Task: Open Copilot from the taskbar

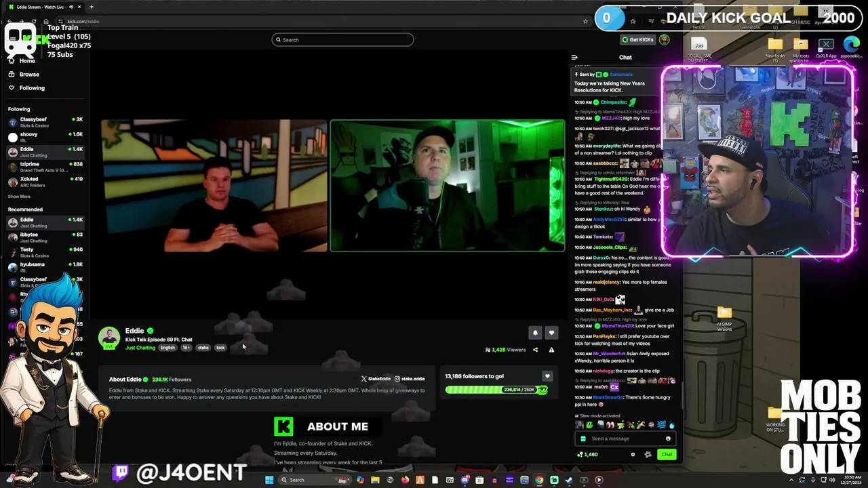Action: point(360,480)
